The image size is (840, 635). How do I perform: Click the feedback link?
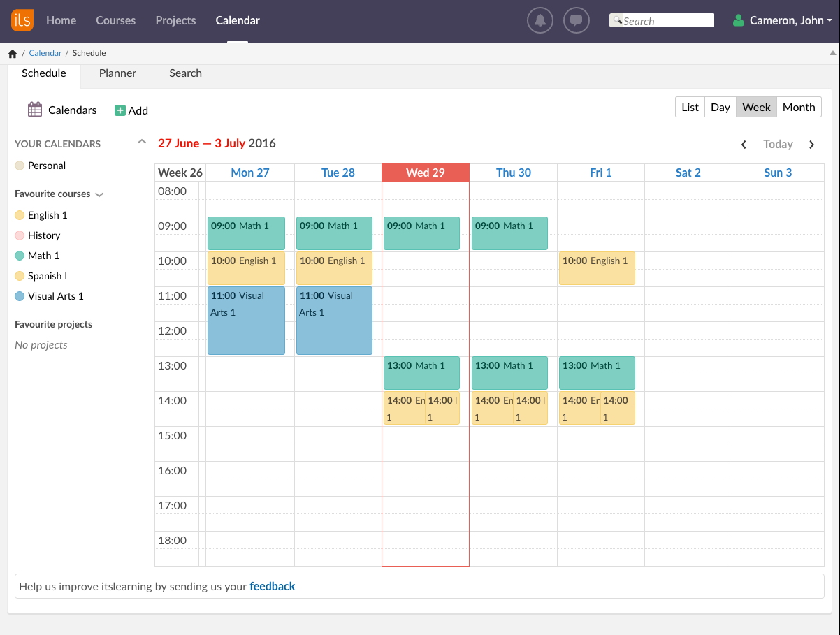(273, 586)
